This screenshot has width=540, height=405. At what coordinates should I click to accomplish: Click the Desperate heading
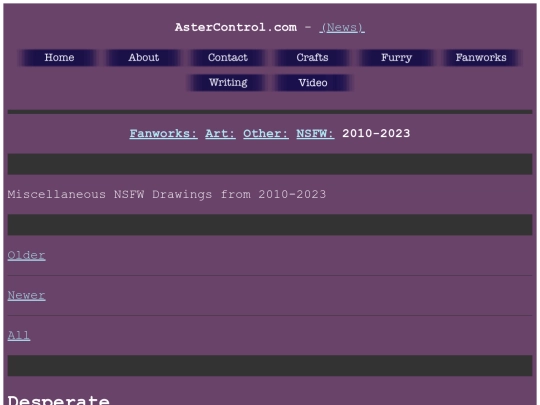pos(59,399)
